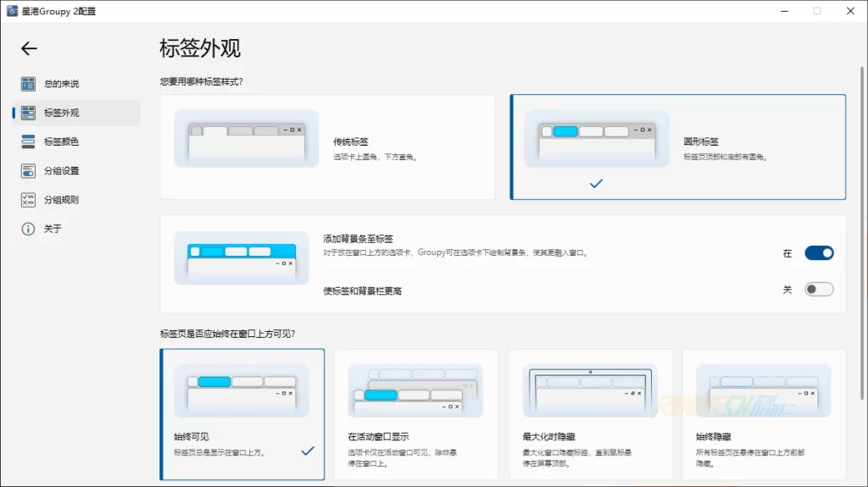Click the 关于 info icon

click(x=28, y=229)
